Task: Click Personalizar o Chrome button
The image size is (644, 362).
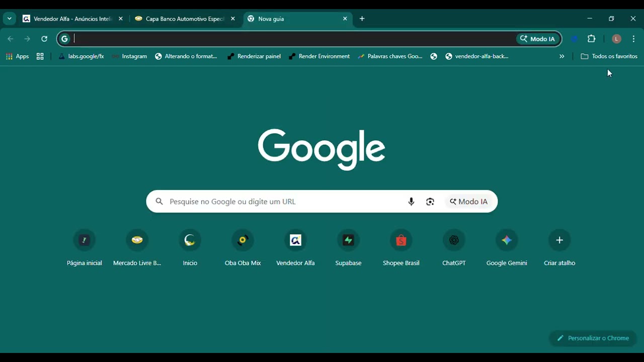Action: click(x=593, y=338)
